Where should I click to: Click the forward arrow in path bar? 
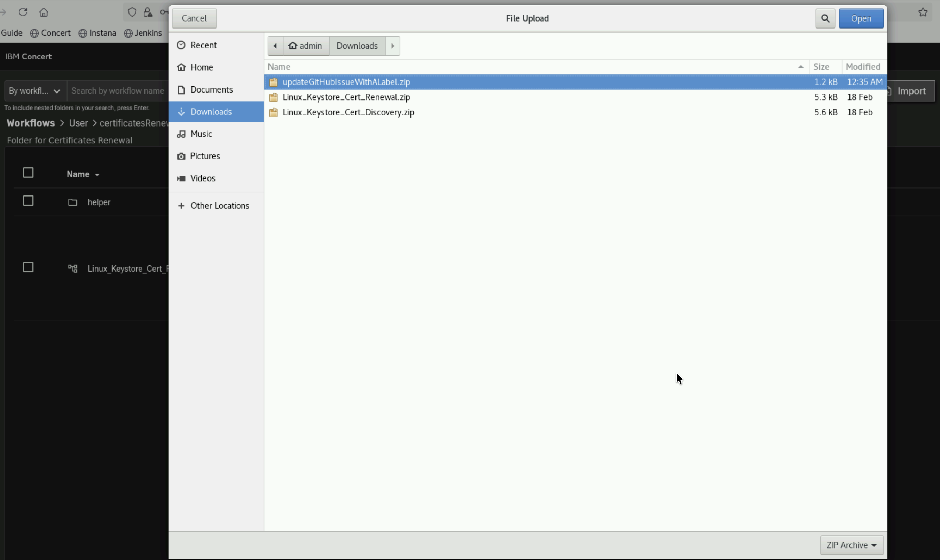coord(392,46)
